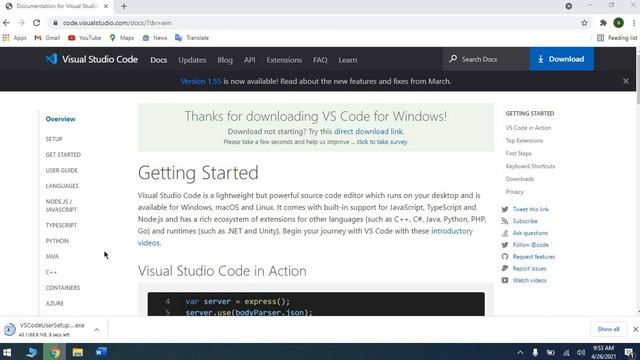
Task: Open the Chrome three-dot menu
Action: click(634, 23)
